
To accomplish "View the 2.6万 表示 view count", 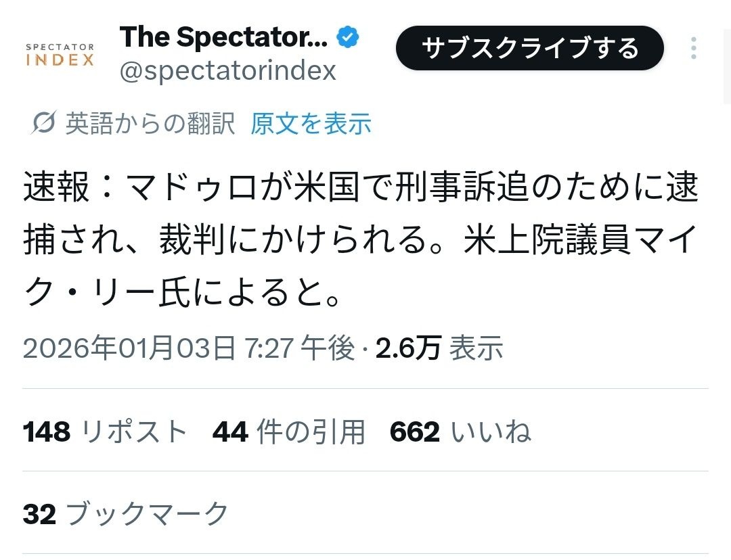I will pyautogui.click(x=439, y=348).
